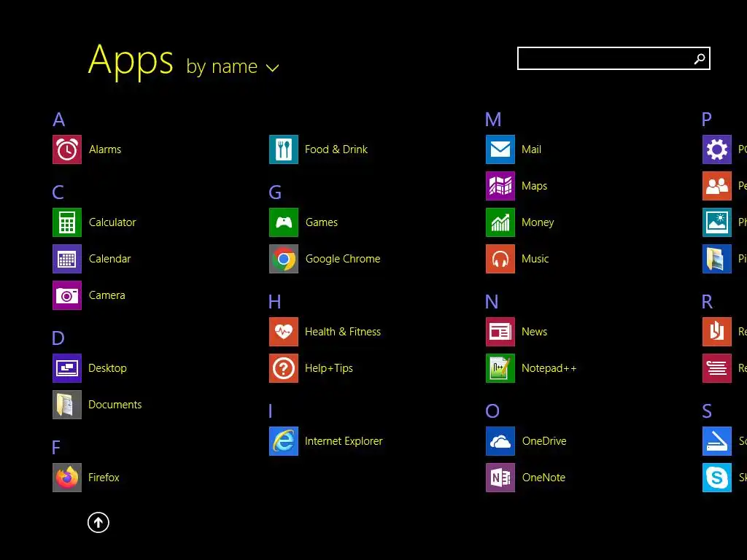Click the 'Firefox' label text
The width and height of the screenshot is (747, 560).
click(104, 478)
